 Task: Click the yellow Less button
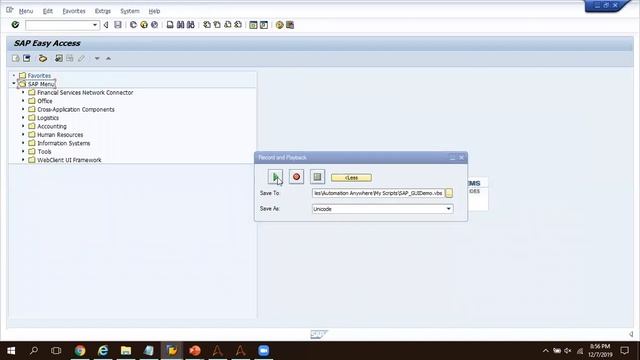pyautogui.click(x=351, y=178)
